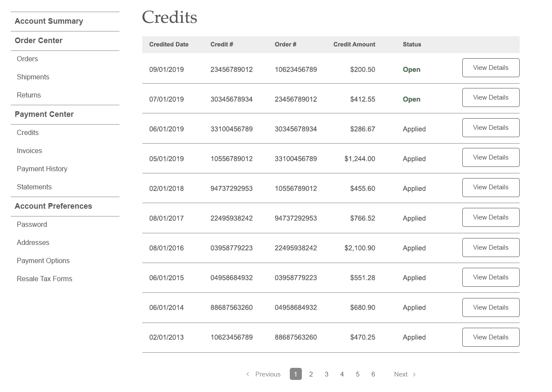Click the date 08/01/2016
This screenshot has width=552, height=392.
tap(166, 248)
